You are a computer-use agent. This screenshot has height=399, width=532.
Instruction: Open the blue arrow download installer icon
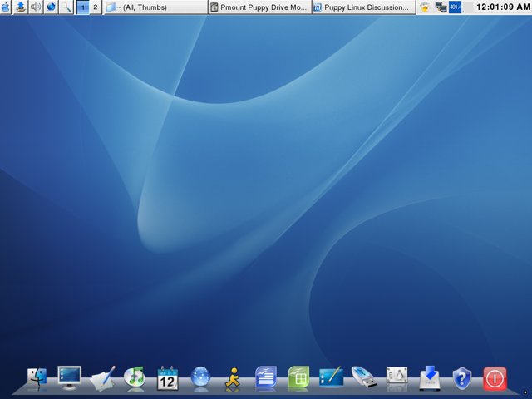430,377
